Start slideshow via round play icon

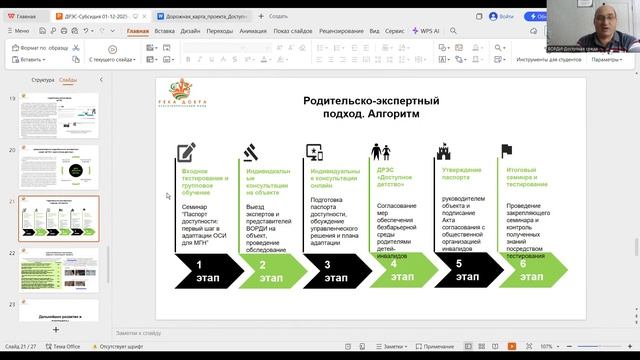(112, 49)
